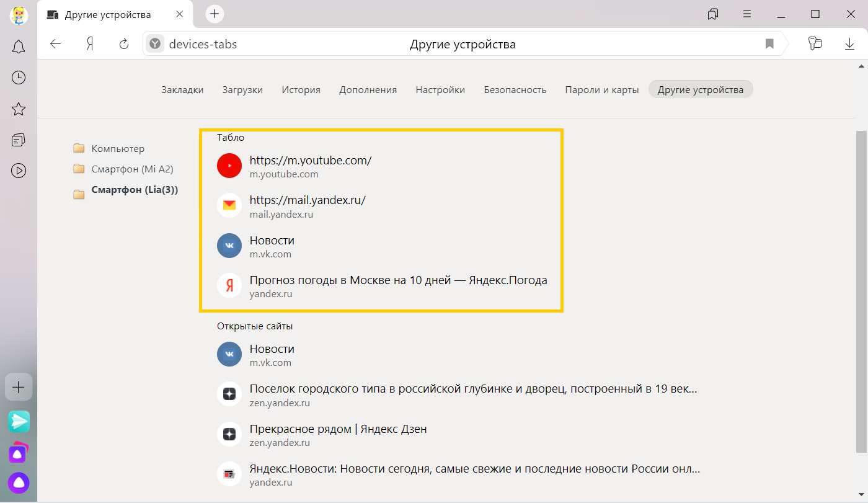This screenshot has width=868, height=503.
Task: Click the VK icon under Табло
Action: pos(229,246)
